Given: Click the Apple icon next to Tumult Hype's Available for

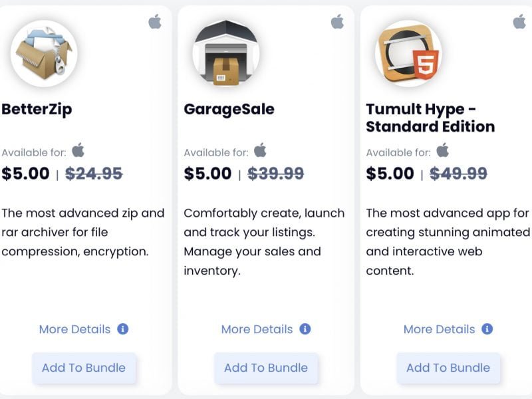Looking at the screenshot, I should point(441,152).
